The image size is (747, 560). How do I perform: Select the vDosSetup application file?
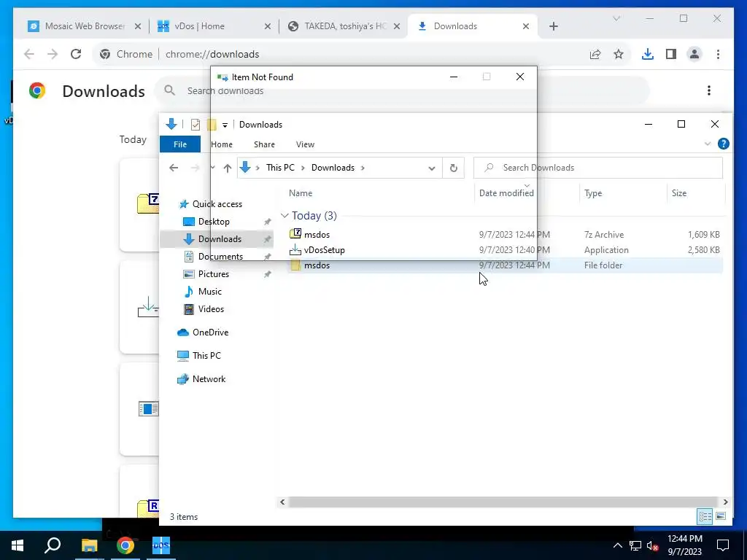click(505, 250)
